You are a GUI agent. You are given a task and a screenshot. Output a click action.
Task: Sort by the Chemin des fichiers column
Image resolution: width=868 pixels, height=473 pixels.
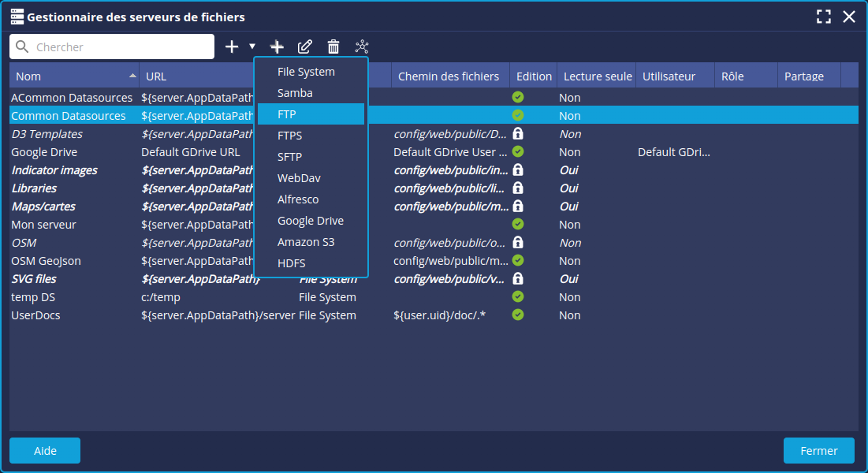pos(448,76)
